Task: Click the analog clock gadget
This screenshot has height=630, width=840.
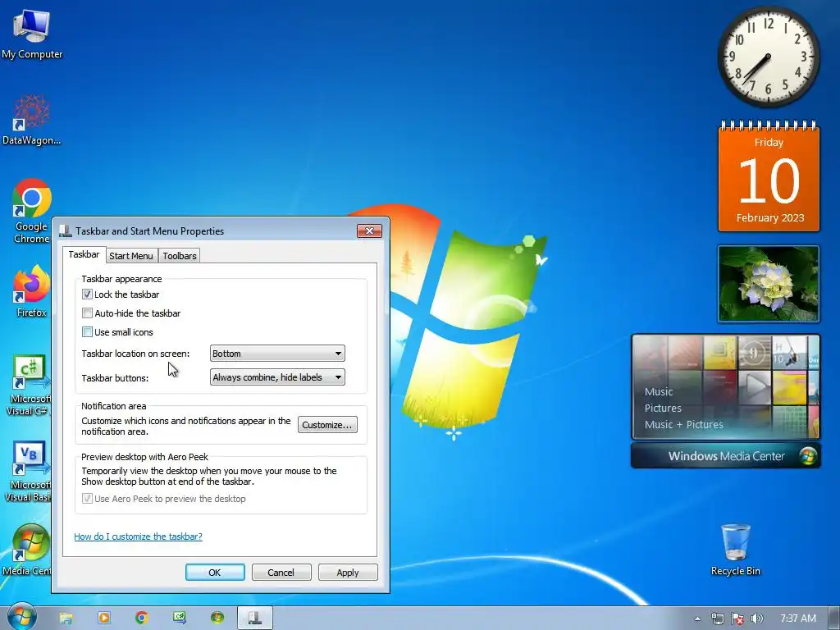Action: click(768, 57)
